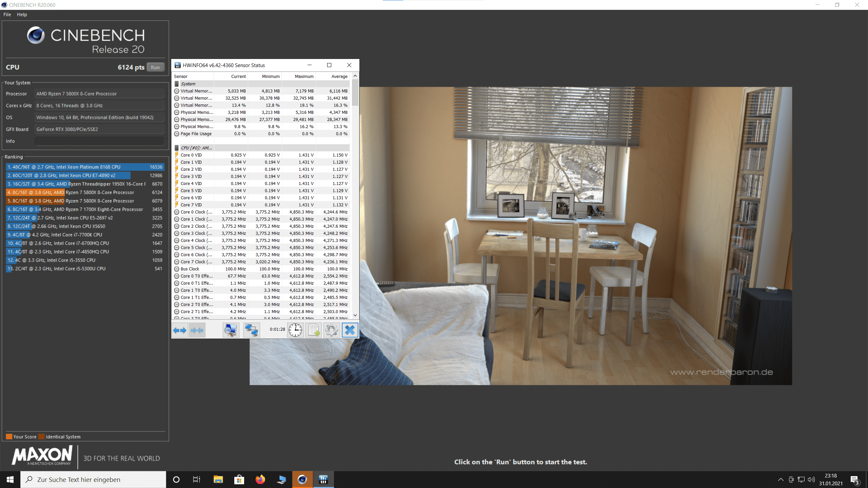The width and height of the screenshot is (868, 488).
Task: Select ranking row Ryzen 7 5800X scoring 6079
Action: 85,201
